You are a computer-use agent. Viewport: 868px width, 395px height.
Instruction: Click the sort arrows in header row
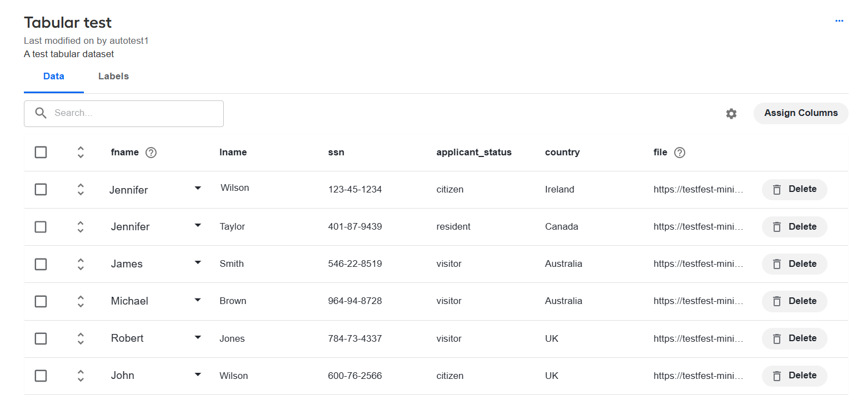81,153
